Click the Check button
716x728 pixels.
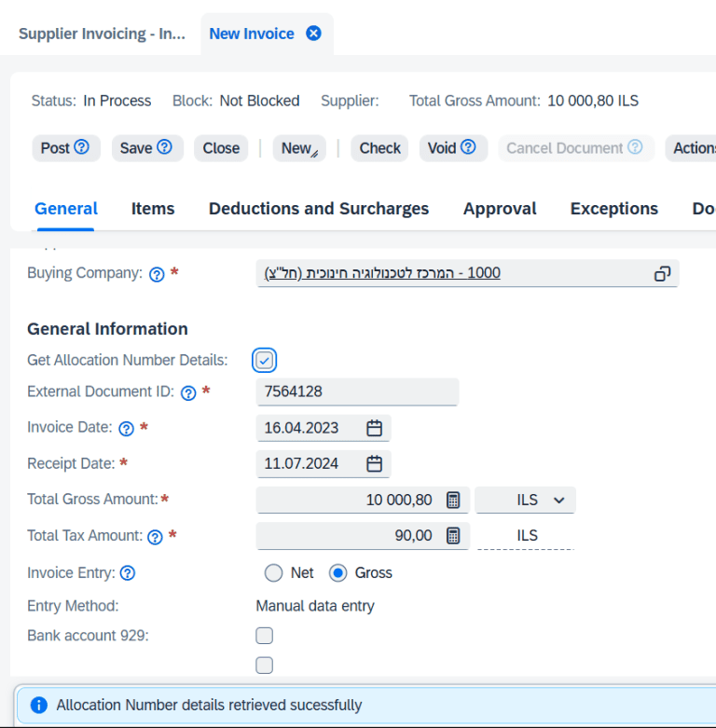(x=379, y=148)
